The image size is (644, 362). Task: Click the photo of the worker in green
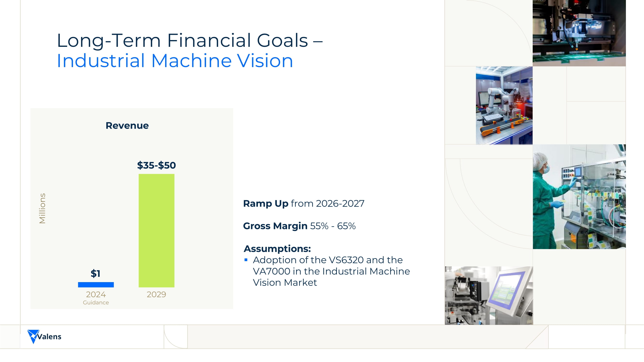(579, 197)
